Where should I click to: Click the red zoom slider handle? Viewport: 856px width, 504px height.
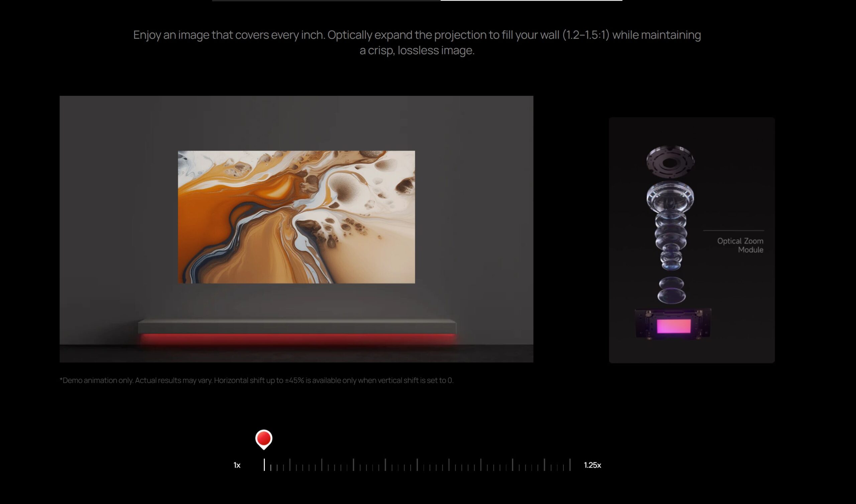pyautogui.click(x=263, y=439)
